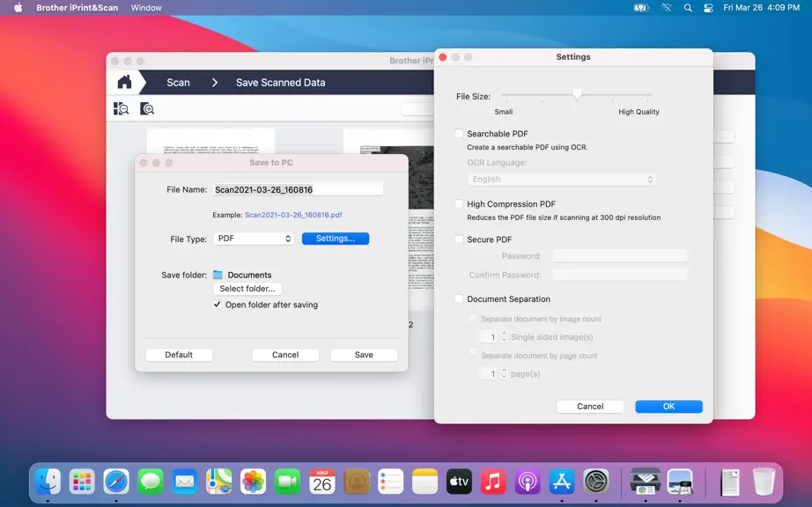Viewport: 812px width, 507px height.
Task: Click the example filename link Scan2021-03-26_160816.pdf
Action: click(293, 215)
